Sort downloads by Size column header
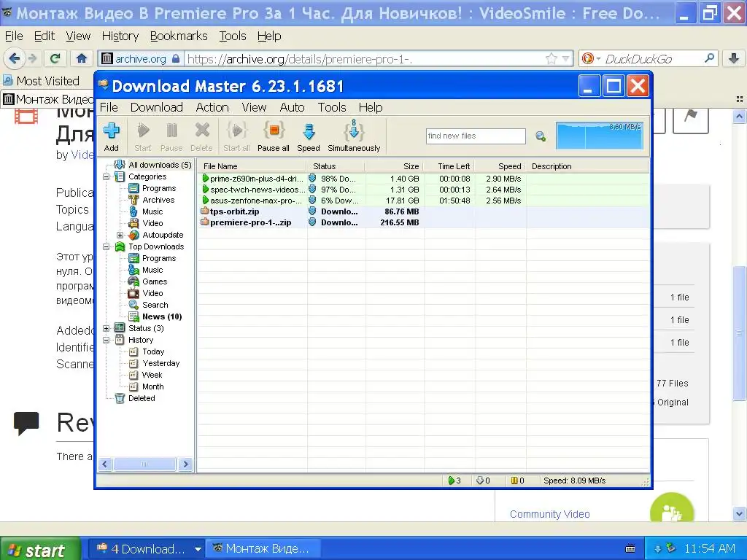The image size is (747, 560). point(394,166)
